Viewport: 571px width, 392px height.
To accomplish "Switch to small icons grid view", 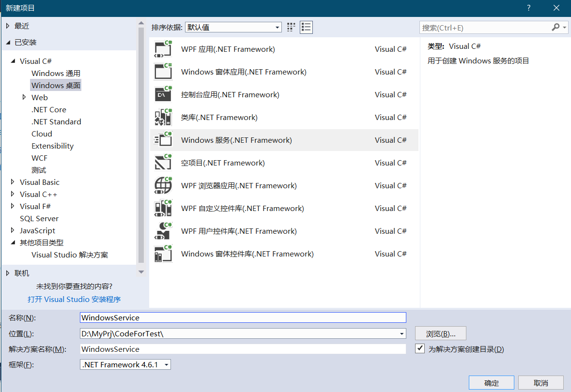I will click(x=291, y=27).
